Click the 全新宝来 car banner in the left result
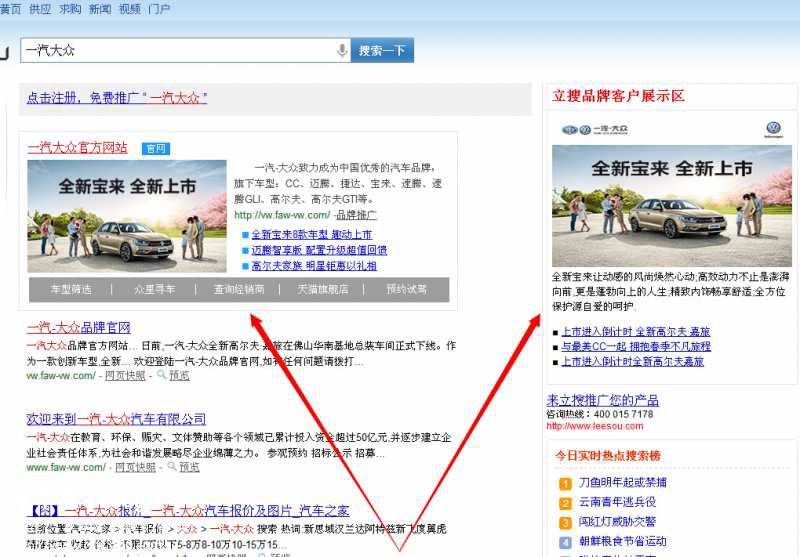Viewport: 800px width, 557px height. coord(127,216)
